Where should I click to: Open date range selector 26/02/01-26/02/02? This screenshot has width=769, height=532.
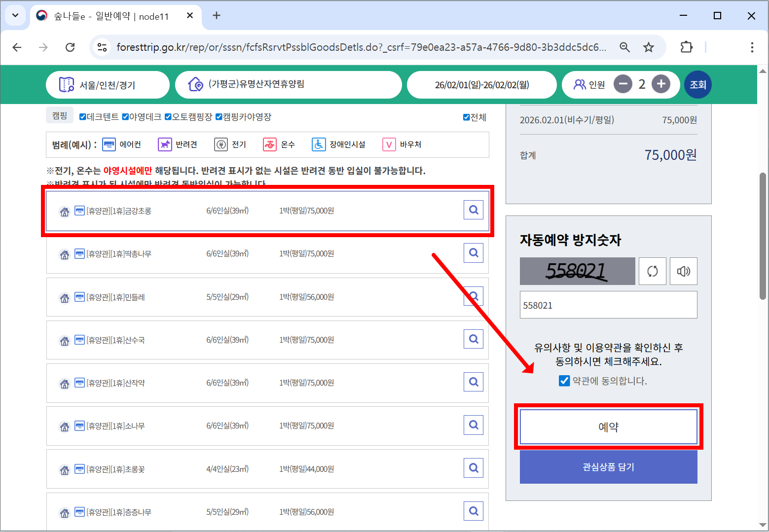point(482,85)
